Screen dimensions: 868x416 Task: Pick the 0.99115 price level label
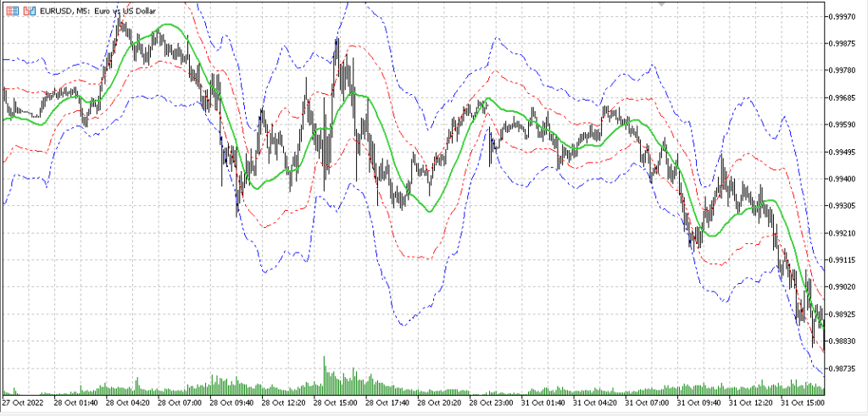click(x=843, y=260)
